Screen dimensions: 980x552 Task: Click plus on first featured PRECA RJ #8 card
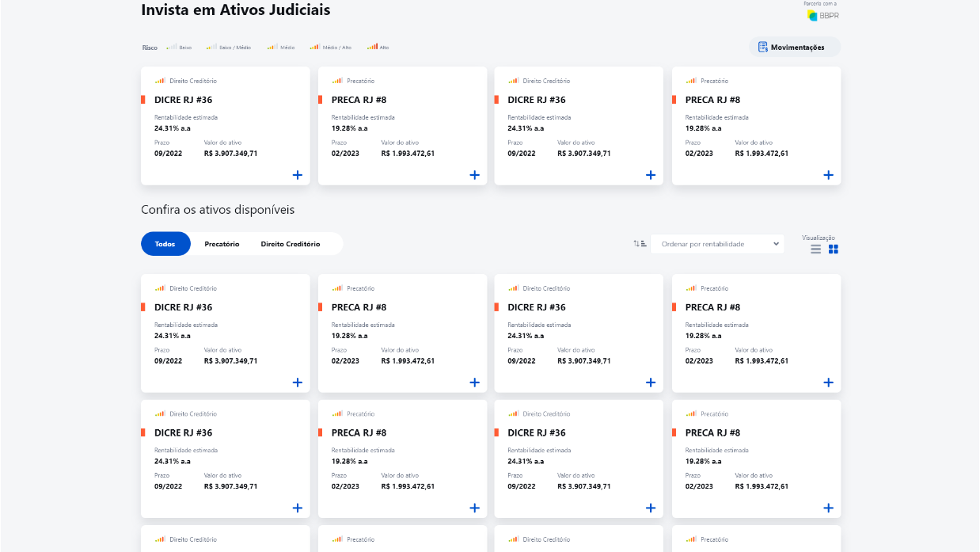(x=474, y=175)
